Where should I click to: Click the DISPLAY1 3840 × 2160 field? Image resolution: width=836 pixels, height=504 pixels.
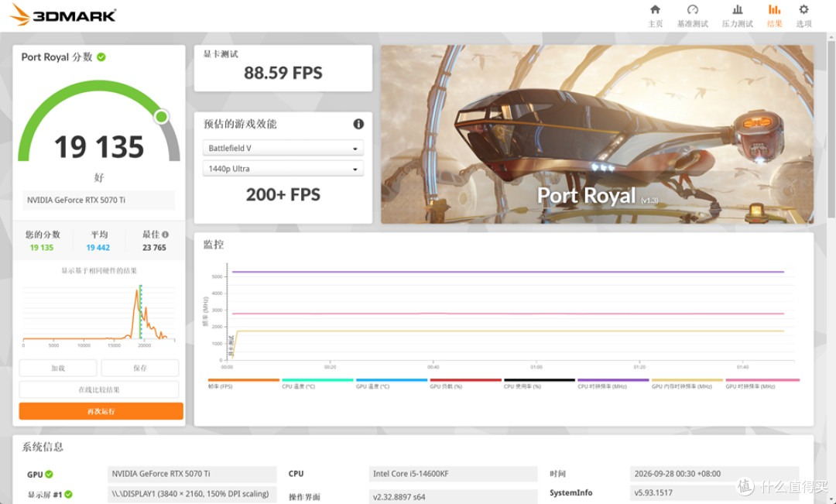click(192, 494)
